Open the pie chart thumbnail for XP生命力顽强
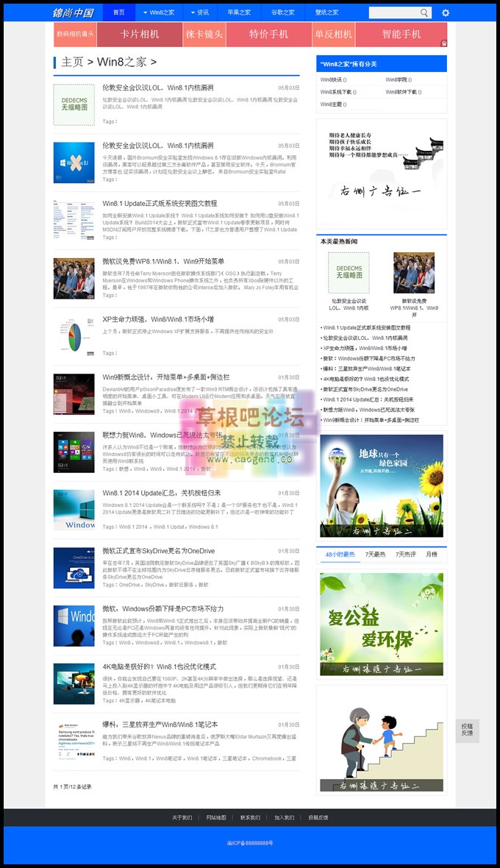This screenshot has width=500, height=868. 74,337
